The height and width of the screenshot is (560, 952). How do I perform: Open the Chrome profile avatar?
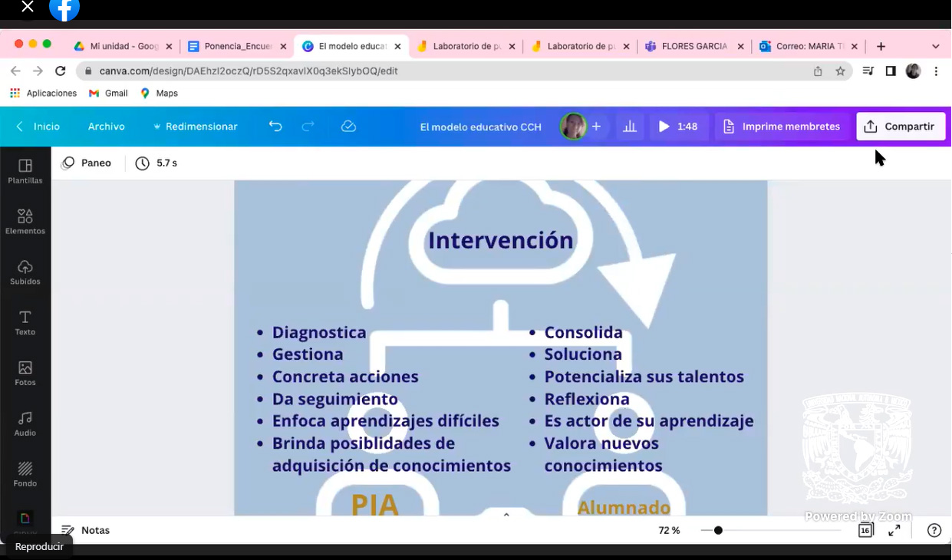coord(913,71)
